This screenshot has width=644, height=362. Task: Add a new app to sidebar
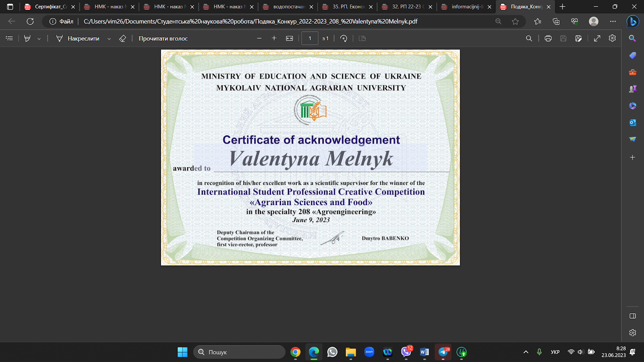(x=633, y=157)
